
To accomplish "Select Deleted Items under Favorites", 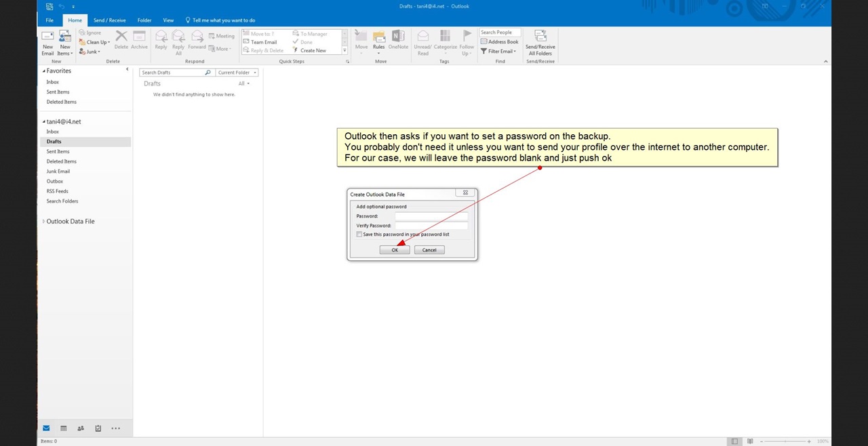I will click(x=61, y=102).
